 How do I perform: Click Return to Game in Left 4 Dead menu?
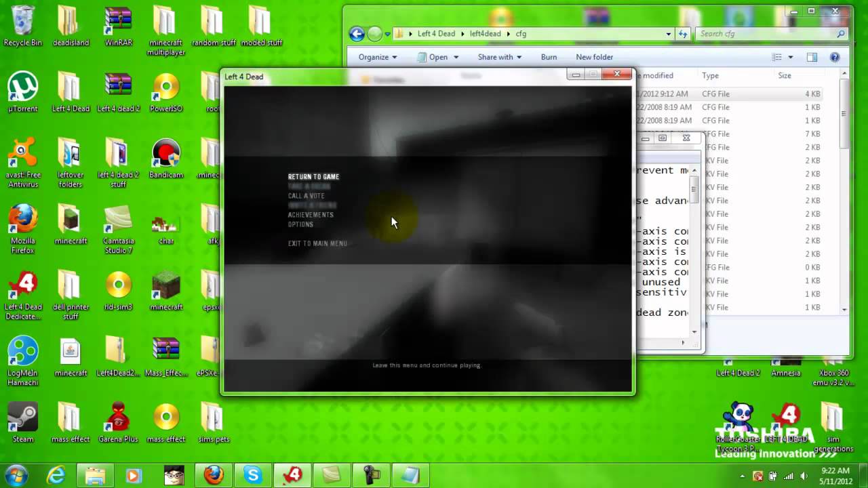pos(313,177)
